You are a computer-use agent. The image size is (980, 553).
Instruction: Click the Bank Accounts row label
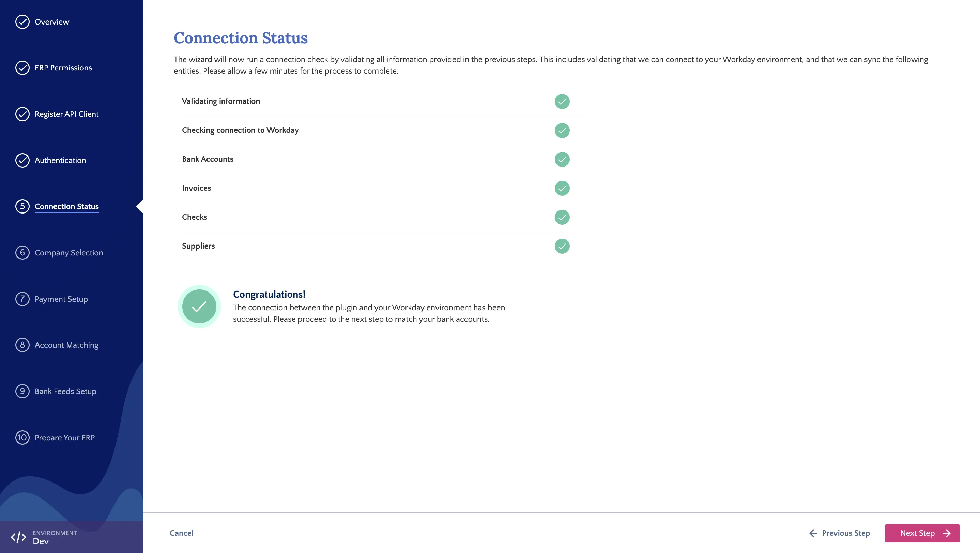tap(207, 159)
